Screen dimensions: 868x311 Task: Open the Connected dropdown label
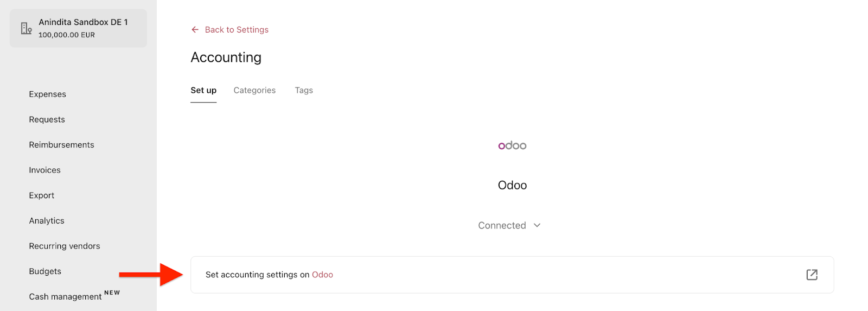[502, 225]
